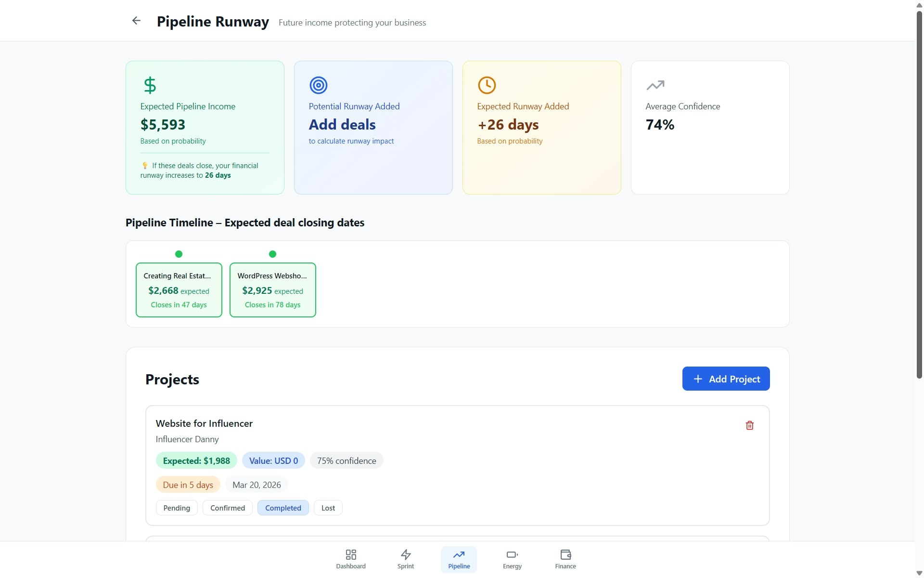The image size is (924, 578).
Task: Delete Website for Influencer project via trash icon
Action: 749,425
